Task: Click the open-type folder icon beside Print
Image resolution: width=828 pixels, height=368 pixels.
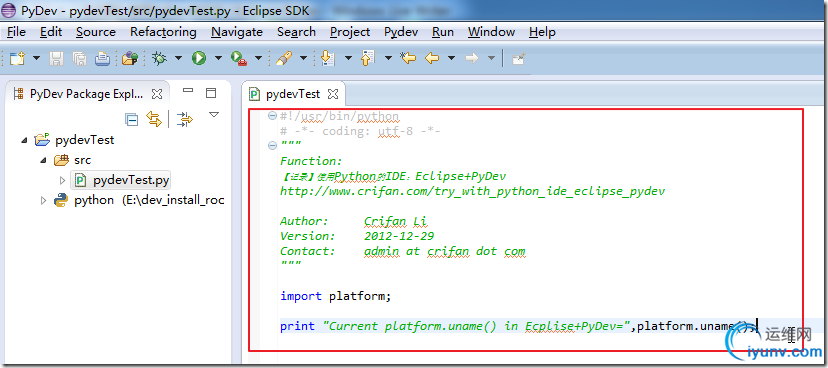Action: point(129,59)
